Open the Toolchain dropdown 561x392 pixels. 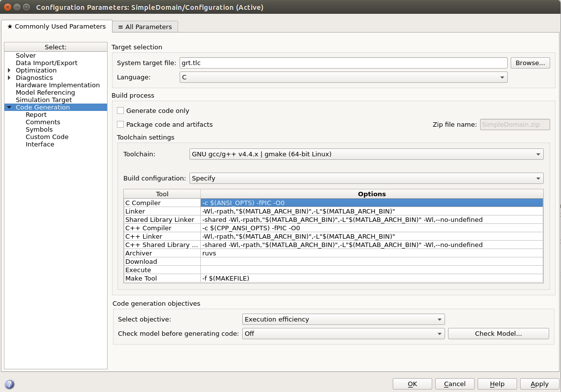(x=537, y=154)
